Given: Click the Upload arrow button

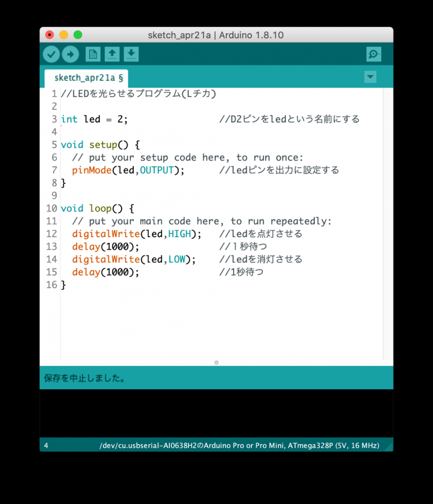Looking at the screenshot, I should tap(70, 54).
